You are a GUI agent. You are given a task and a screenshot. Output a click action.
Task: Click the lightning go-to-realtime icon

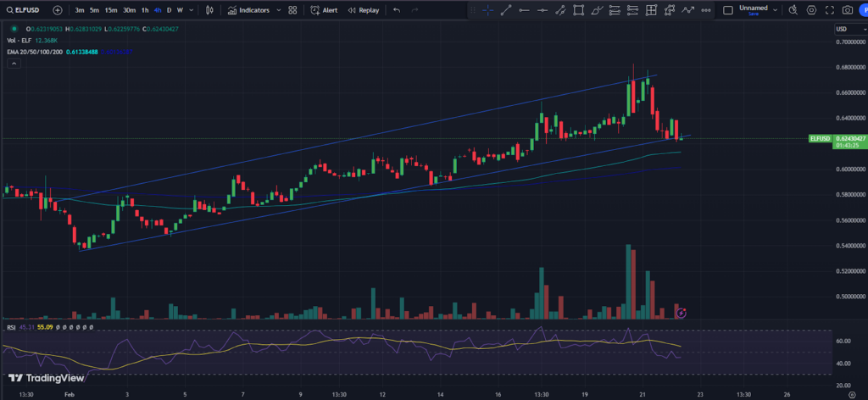pos(682,314)
